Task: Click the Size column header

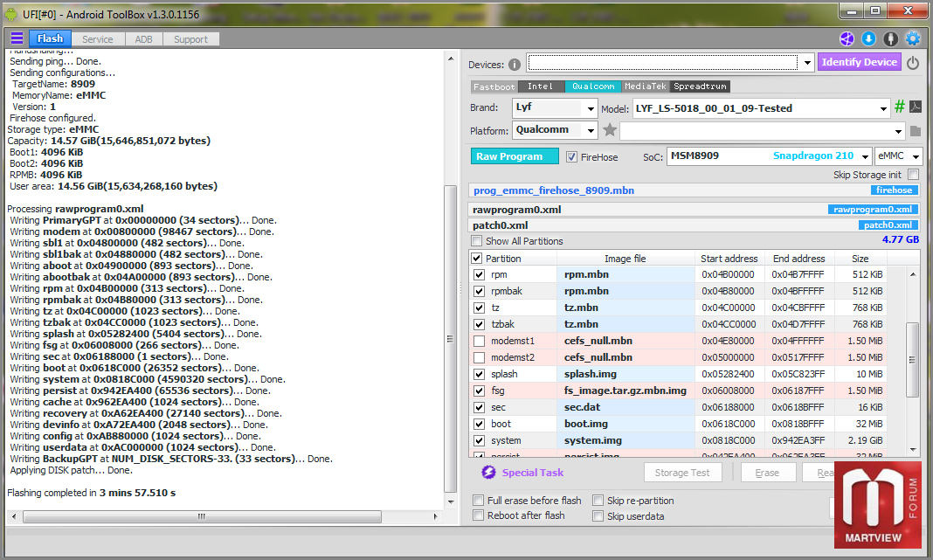Action: point(860,259)
